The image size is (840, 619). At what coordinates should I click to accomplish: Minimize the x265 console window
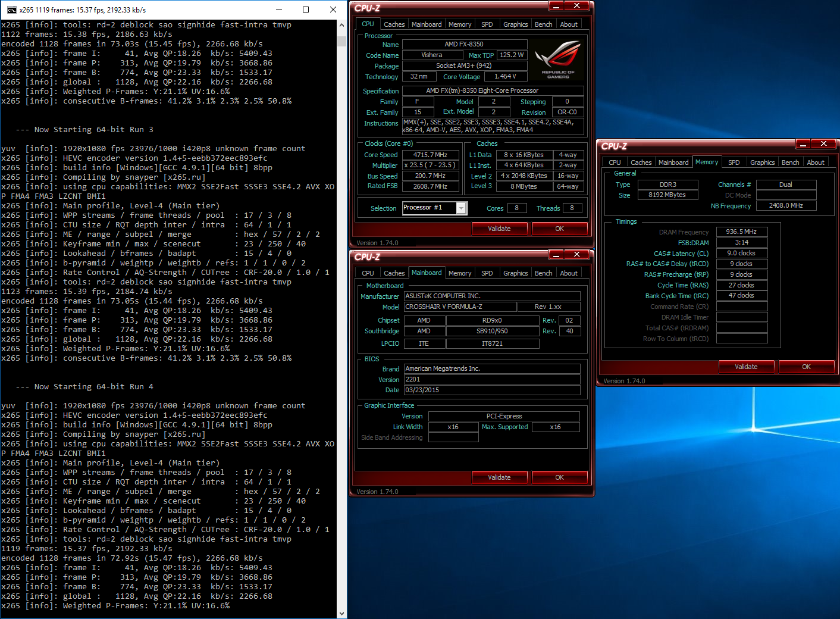point(279,10)
